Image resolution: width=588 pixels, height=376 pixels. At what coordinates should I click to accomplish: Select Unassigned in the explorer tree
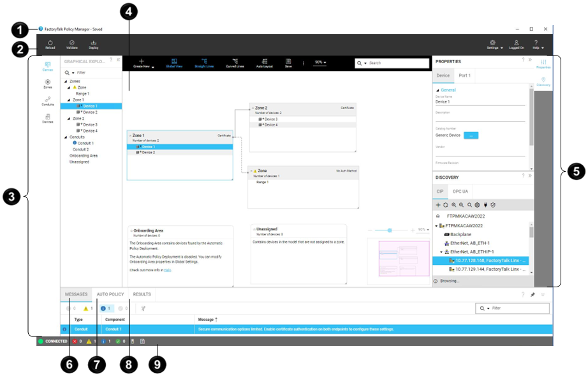(79, 162)
